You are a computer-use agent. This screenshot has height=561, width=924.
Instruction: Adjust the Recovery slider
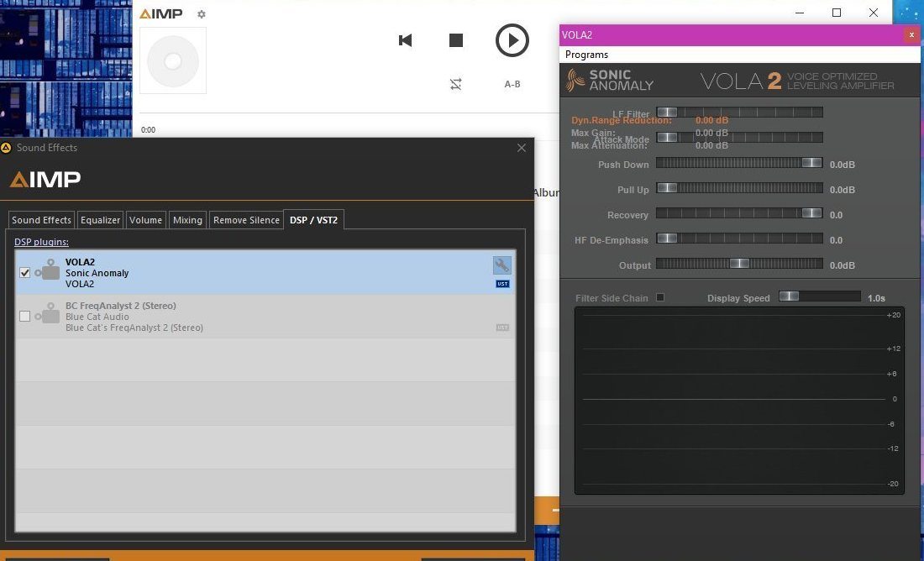pos(739,212)
